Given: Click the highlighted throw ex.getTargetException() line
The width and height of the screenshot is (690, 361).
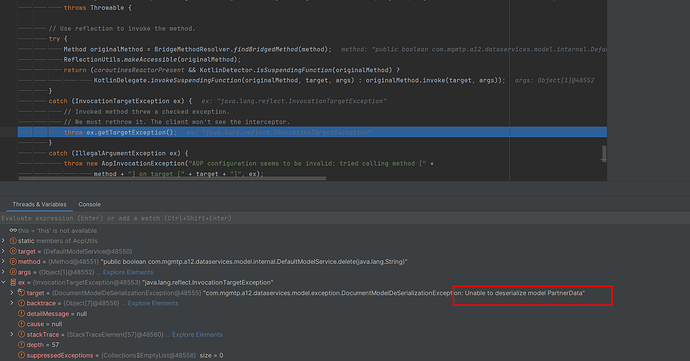Looking at the screenshot, I should (x=312, y=132).
